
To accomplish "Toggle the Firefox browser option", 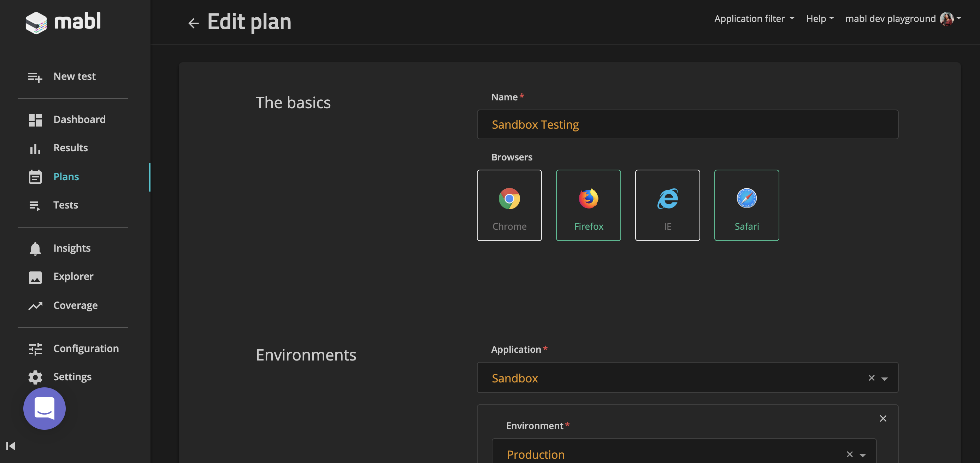I will 588,205.
